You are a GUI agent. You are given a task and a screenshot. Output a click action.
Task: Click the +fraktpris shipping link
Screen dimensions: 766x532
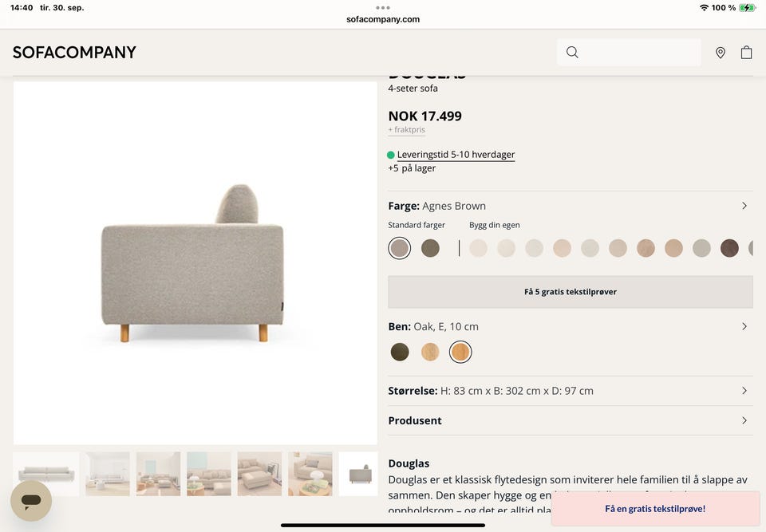(x=406, y=130)
